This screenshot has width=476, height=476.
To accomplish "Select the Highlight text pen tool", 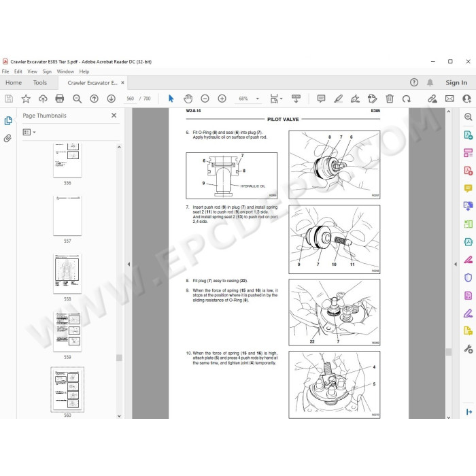I will pyautogui.click(x=338, y=99).
